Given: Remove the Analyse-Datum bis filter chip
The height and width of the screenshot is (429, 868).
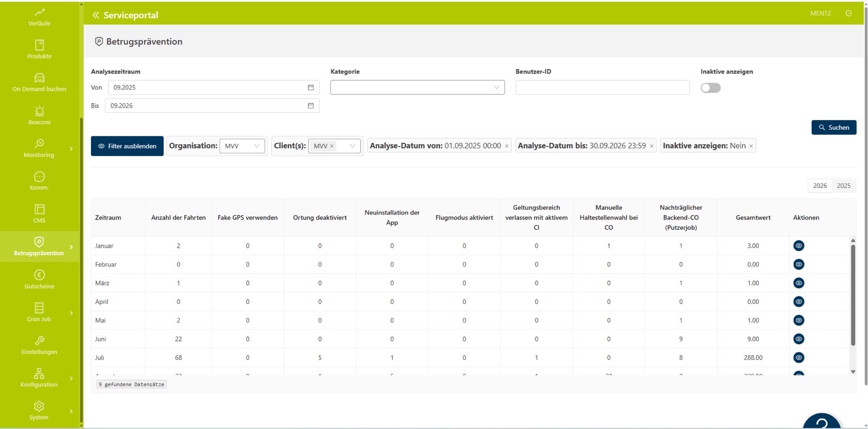Looking at the screenshot, I should pos(652,146).
